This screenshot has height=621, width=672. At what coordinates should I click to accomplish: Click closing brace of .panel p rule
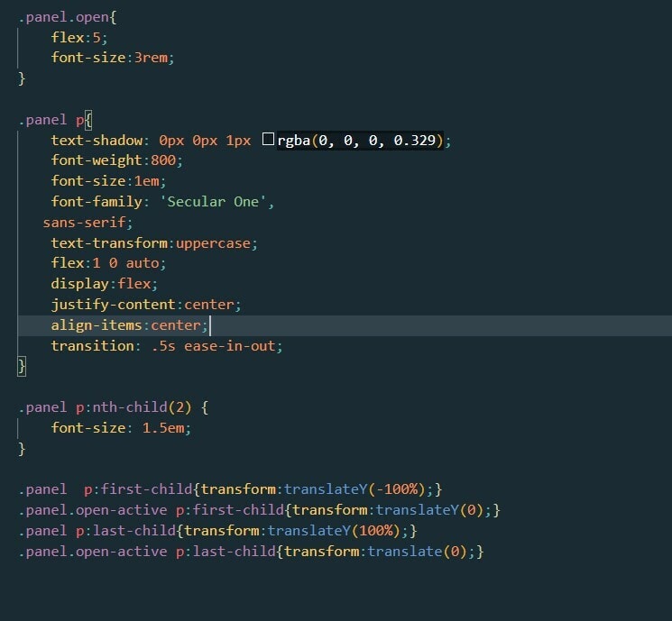pos(22,367)
